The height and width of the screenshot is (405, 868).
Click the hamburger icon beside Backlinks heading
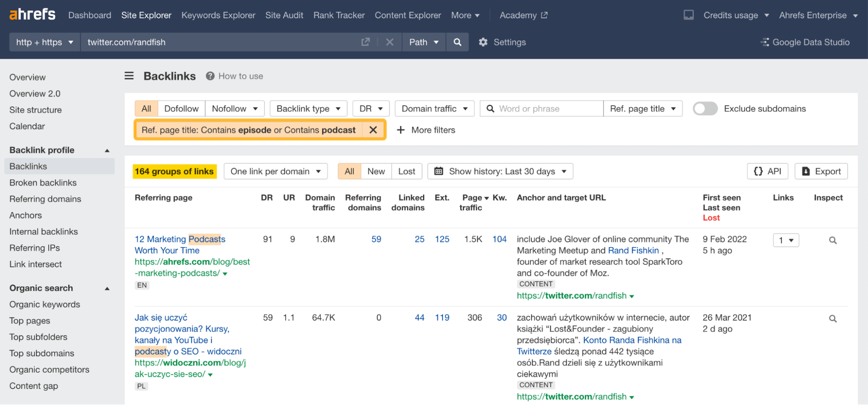coord(129,76)
